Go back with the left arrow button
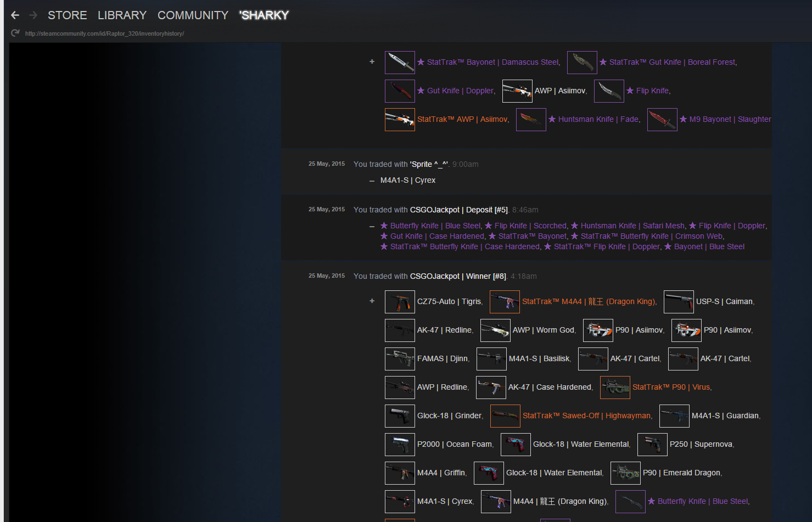Screen dimensions: 812x522 click(15, 15)
